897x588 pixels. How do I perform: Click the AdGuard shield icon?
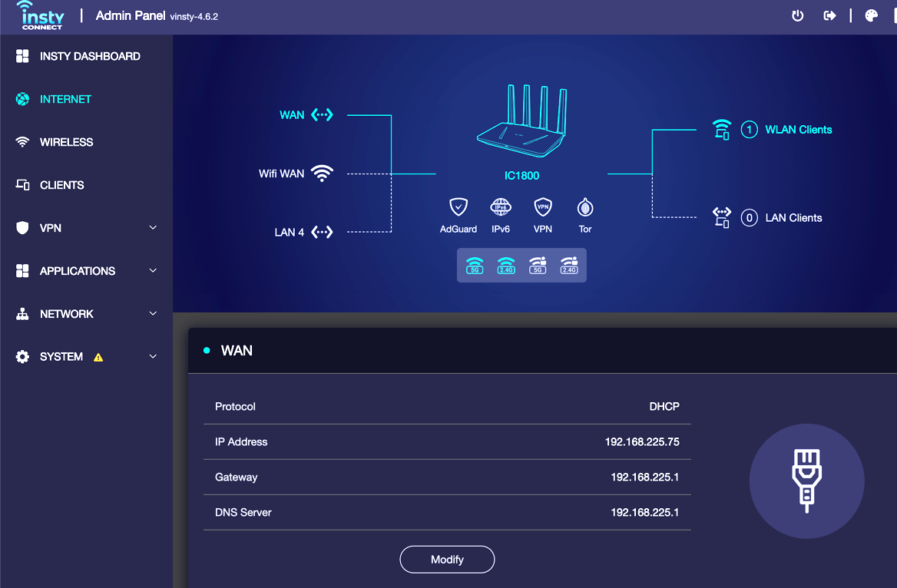point(458,207)
